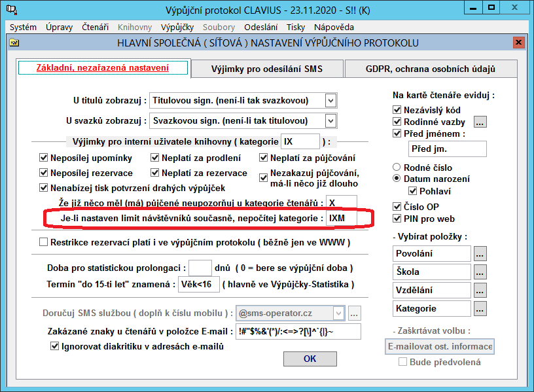Open the Čtenáři menu
The image size is (534, 392).
click(95, 27)
